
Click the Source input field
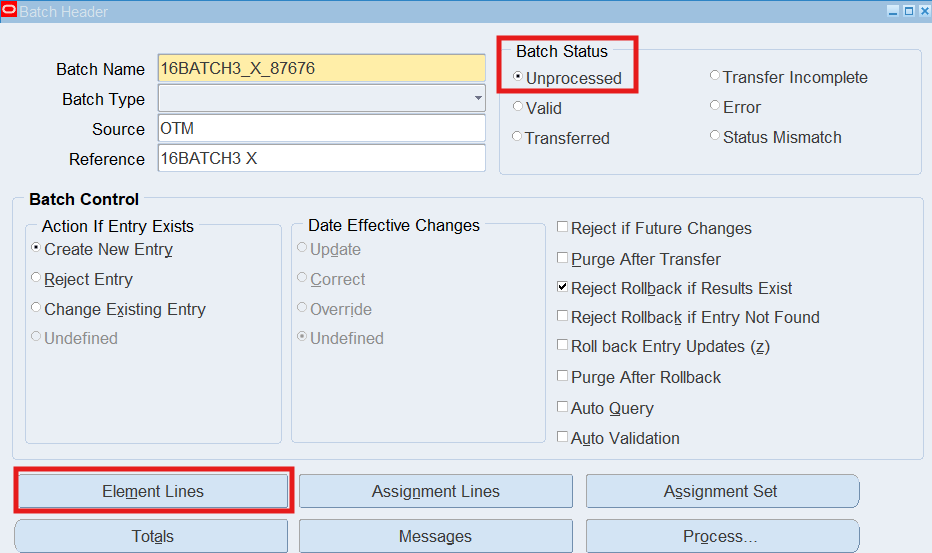(321, 129)
